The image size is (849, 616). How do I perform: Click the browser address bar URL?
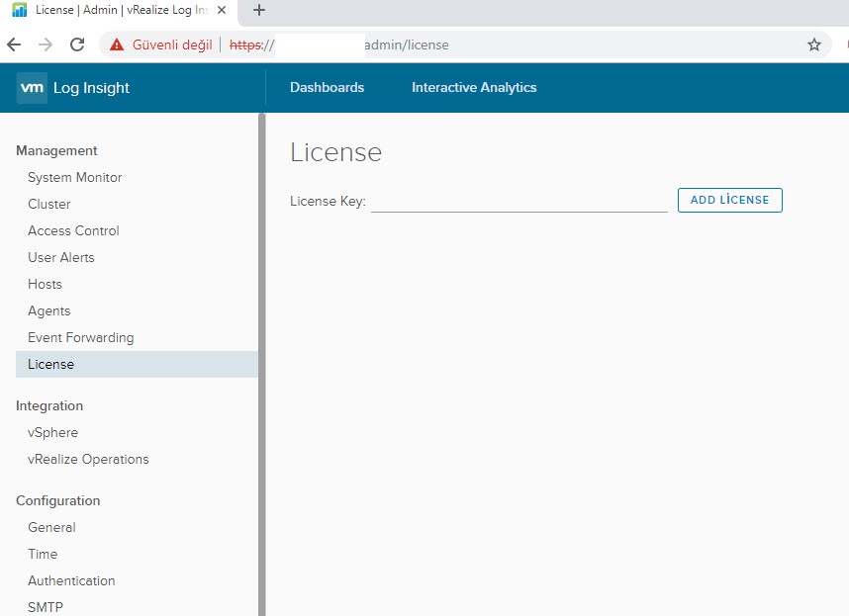point(406,44)
